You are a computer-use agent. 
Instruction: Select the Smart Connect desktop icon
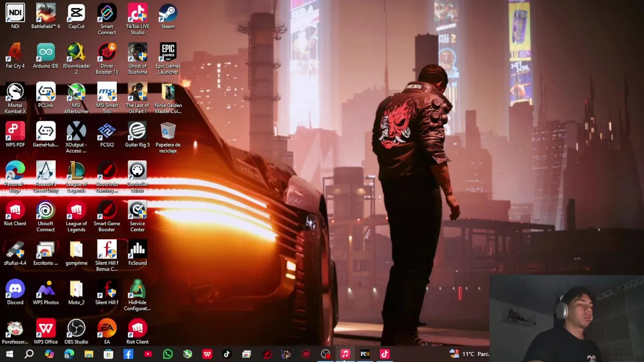tap(107, 19)
